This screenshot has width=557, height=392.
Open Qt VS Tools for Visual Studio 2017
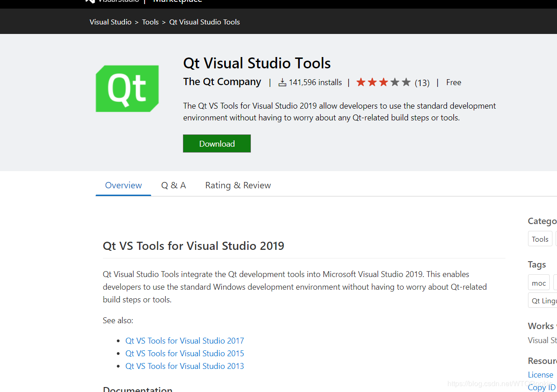coord(184,340)
